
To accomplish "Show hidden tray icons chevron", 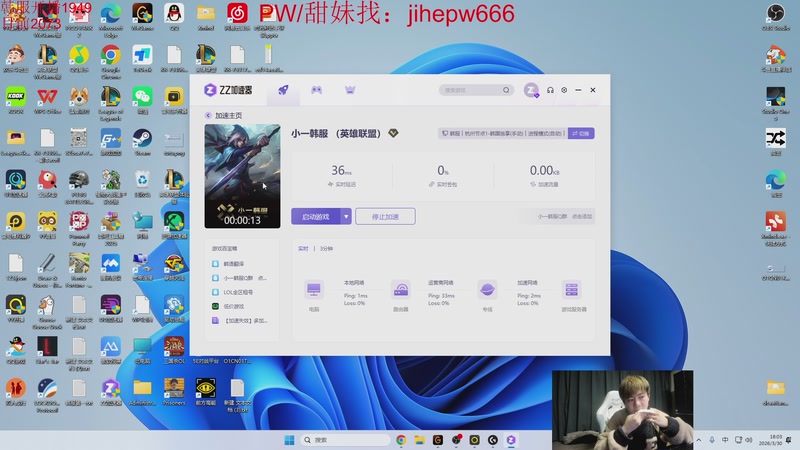I will coord(698,440).
